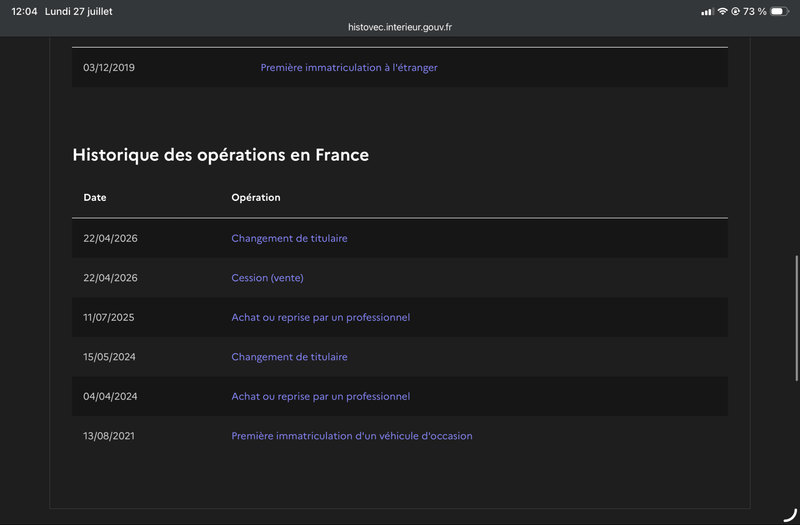Tap the battery icon in status bar

[780, 11]
